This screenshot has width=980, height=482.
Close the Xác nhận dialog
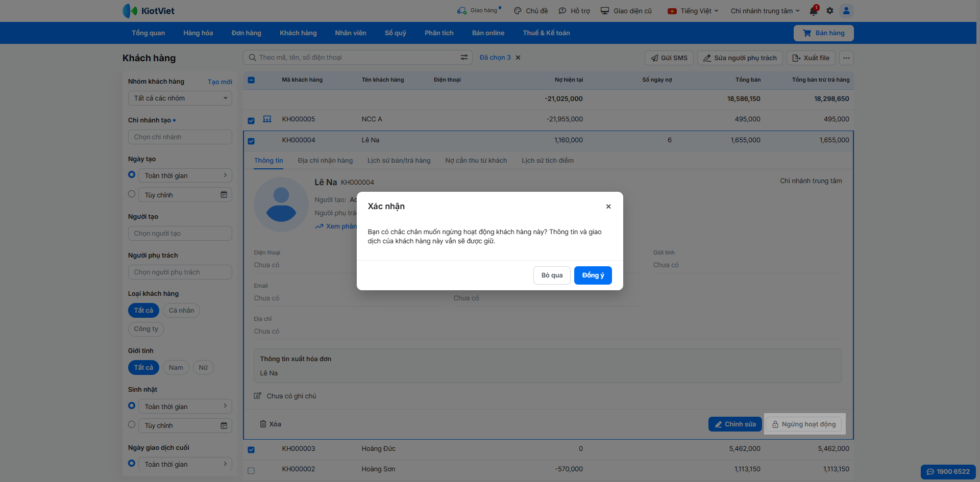point(608,207)
